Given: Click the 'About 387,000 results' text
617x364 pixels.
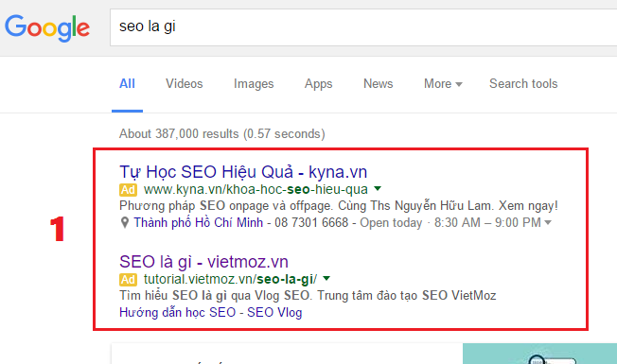Looking at the screenshot, I should point(179,133).
